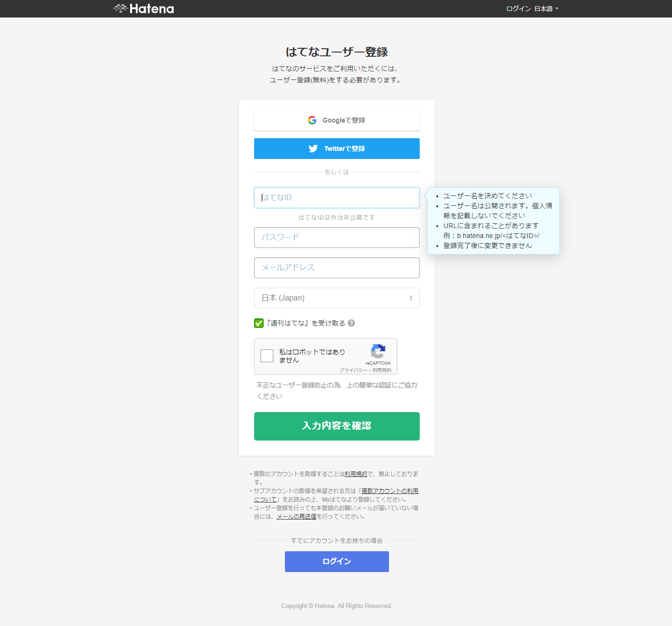672x626 pixels.
Task: Click the Twitter bird icon
Action: [x=313, y=149]
